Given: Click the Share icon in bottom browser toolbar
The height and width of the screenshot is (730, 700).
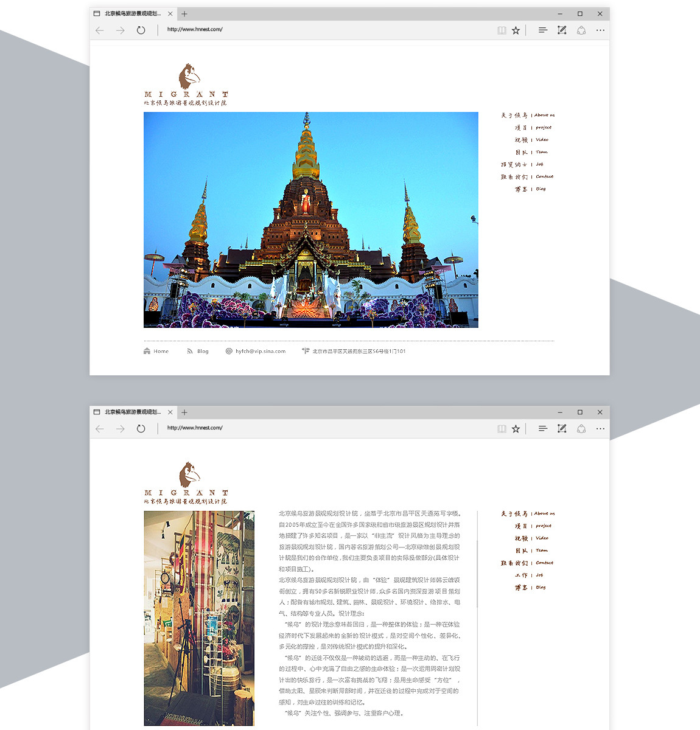Looking at the screenshot, I should pyautogui.click(x=581, y=428).
